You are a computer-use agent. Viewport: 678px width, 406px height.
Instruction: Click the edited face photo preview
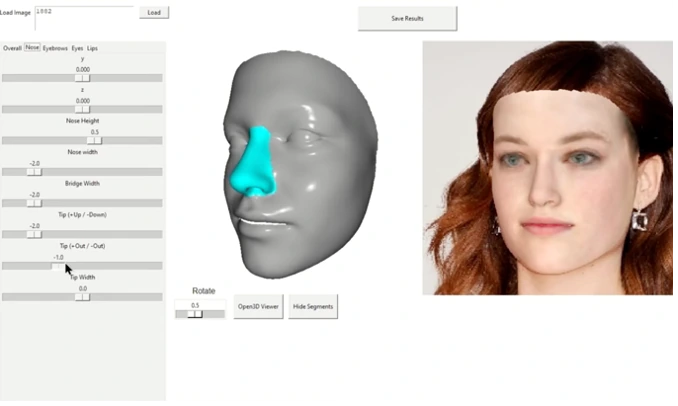tap(547, 168)
